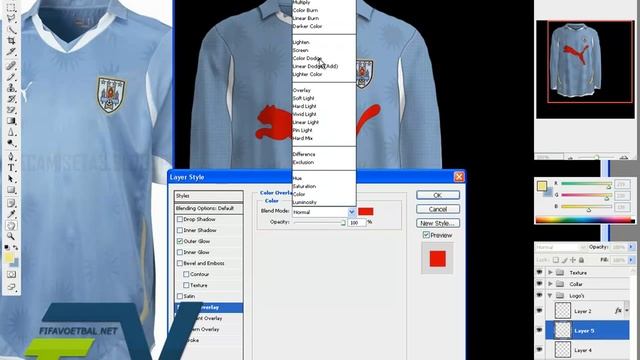Choose Difference blend mode
This screenshot has width=640, height=360.
click(304, 154)
